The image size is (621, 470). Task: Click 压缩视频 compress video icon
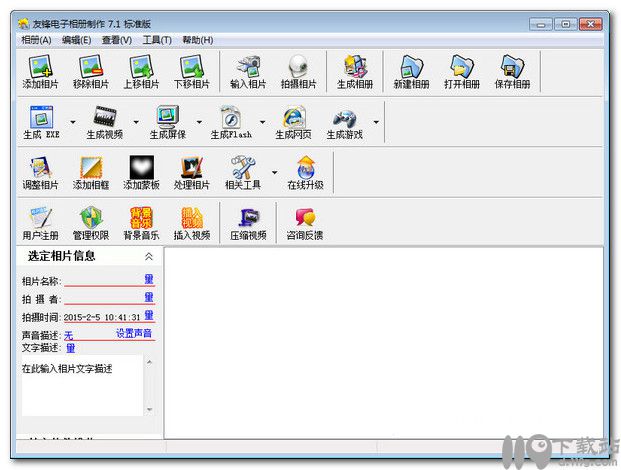pyautogui.click(x=248, y=223)
